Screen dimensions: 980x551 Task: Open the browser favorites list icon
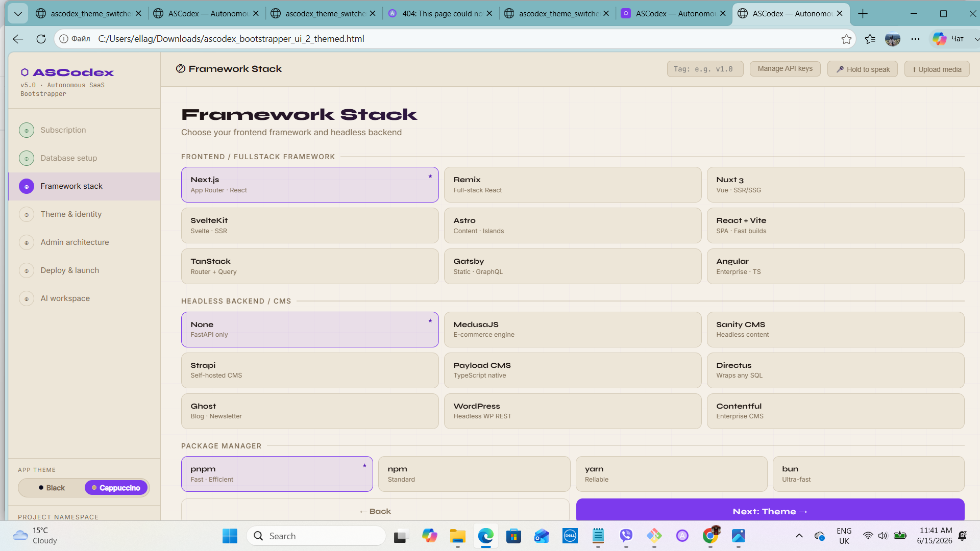pyautogui.click(x=870, y=39)
